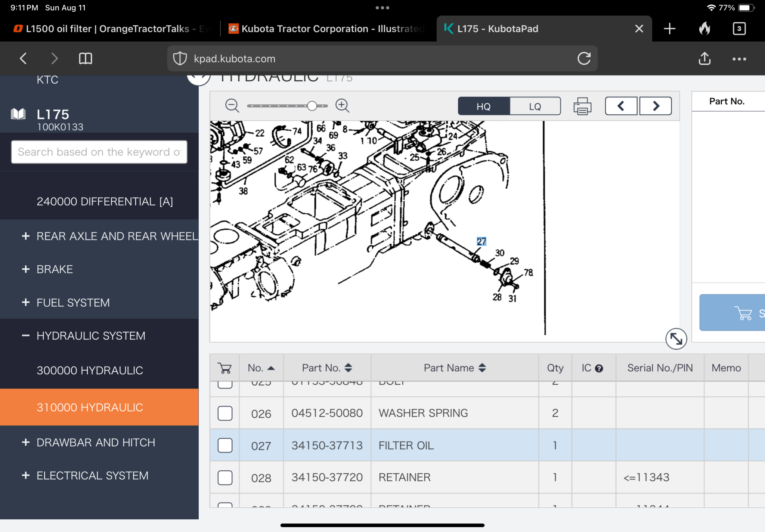The width and height of the screenshot is (765, 532).
Task: Reload the kpad.kubota.com page
Action: [584, 59]
